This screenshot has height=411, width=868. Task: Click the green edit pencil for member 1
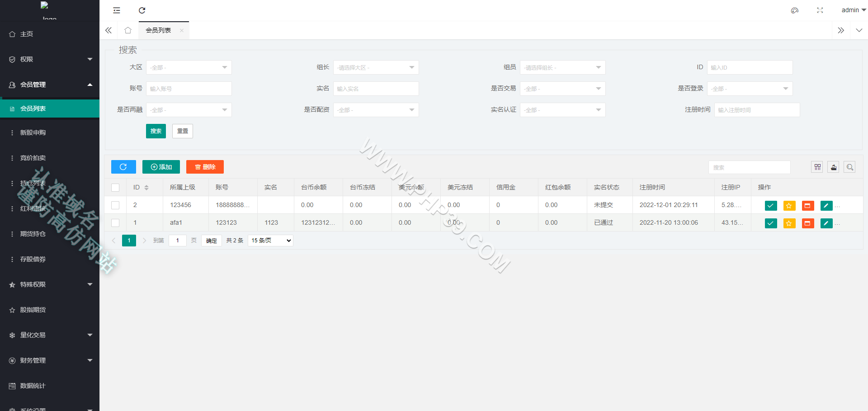pos(826,223)
